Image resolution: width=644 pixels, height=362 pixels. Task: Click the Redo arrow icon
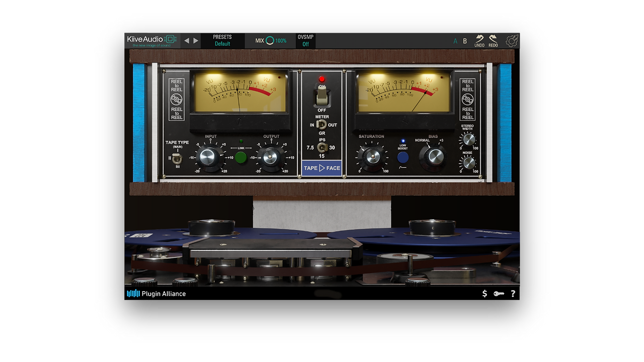click(493, 40)
